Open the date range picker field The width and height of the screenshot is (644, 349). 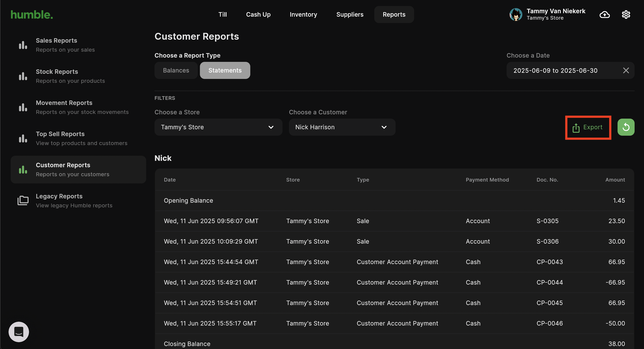pyautogui.click(x=570, y=70)
